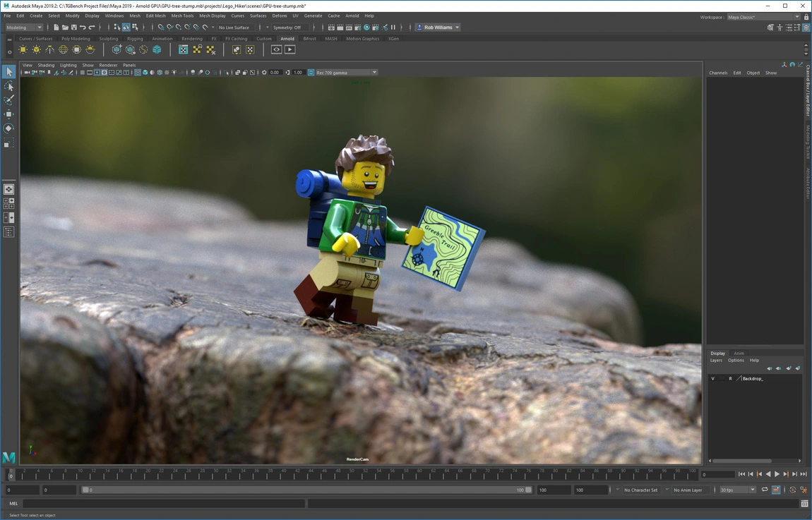The image size is (812, 520).
Task: Toggle Backdrop_ layer R display type
Action: [730, 379]
